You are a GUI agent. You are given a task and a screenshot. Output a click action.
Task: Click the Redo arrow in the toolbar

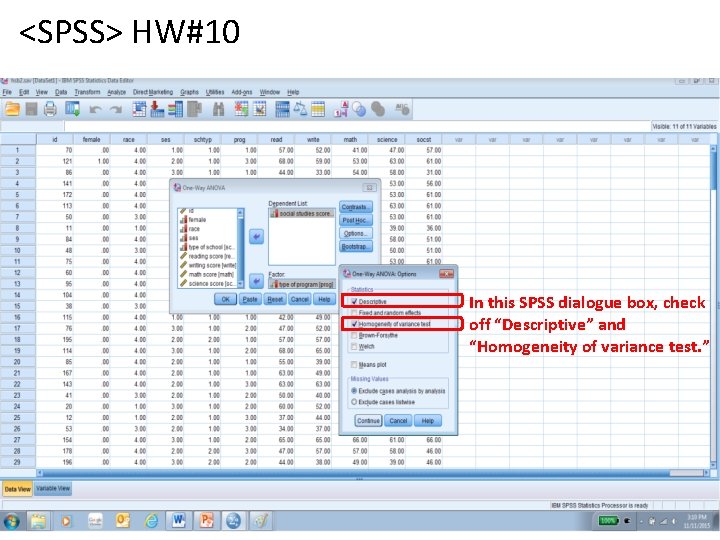[116, 109]
